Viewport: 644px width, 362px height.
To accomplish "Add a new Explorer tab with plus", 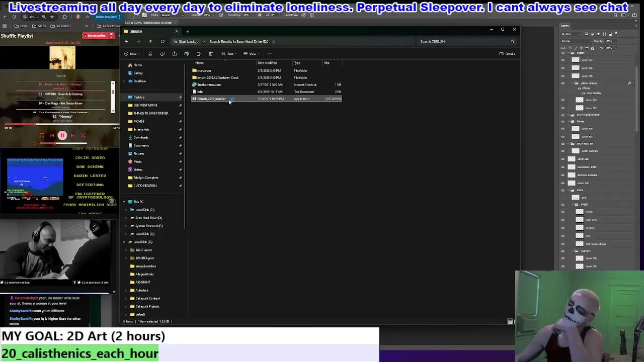I will [x=187, y=31].
